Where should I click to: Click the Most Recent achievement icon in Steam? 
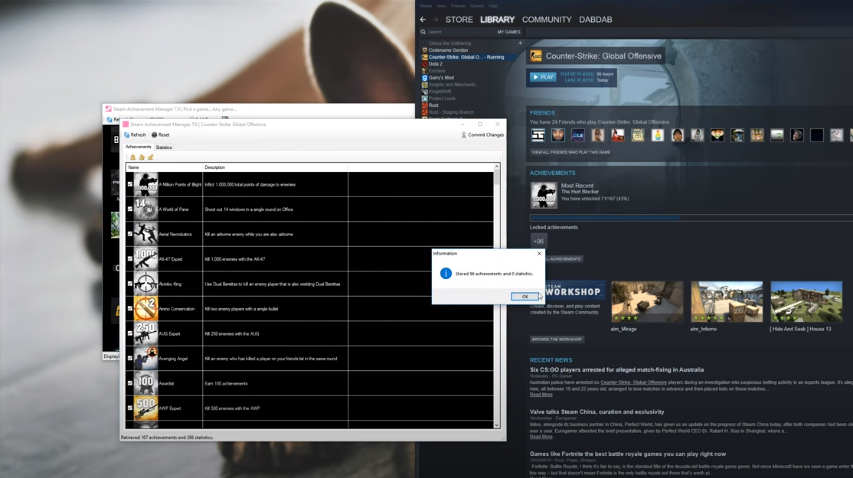(543, 195)
